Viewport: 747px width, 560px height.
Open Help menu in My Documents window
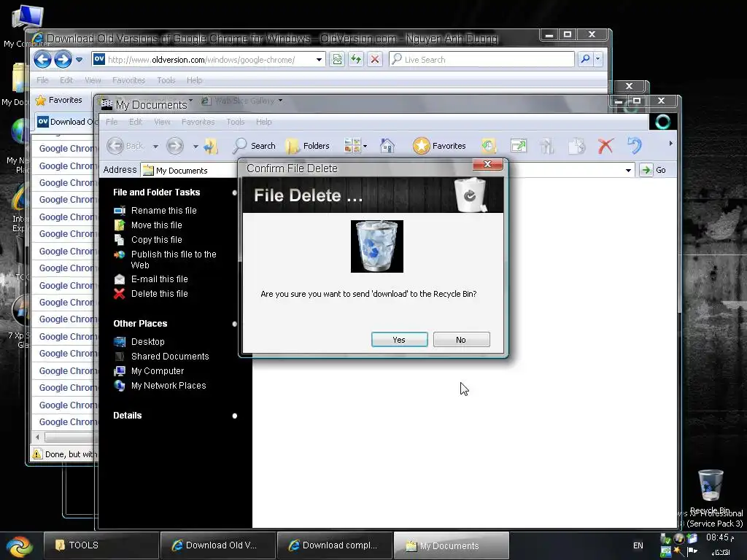263,122
